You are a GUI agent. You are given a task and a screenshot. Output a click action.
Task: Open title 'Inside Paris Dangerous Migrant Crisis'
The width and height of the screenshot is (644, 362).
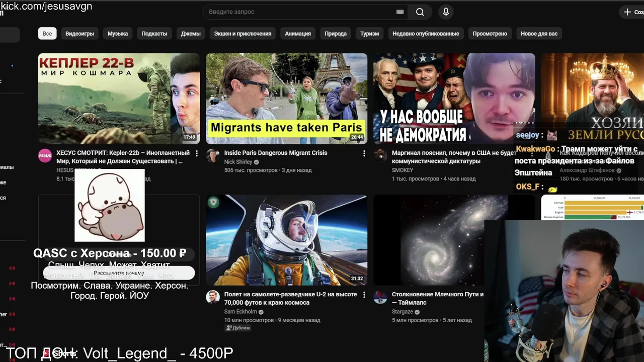[x=276, y=153]
